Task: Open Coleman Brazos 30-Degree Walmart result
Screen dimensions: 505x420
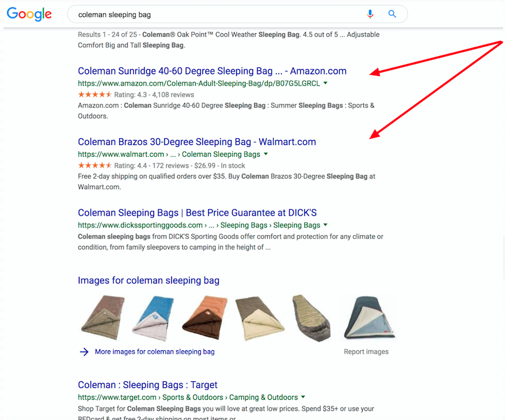Action: 197,142
